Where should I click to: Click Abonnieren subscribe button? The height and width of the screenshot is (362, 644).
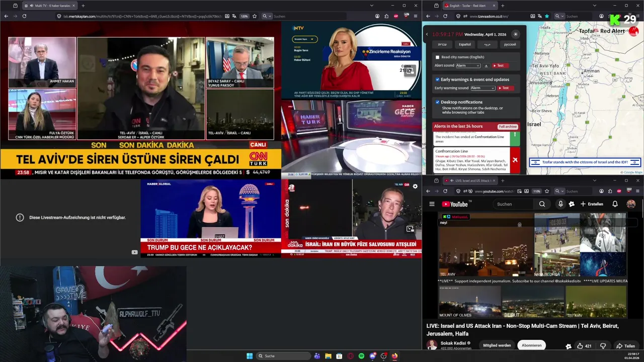(x=531, y=345)
